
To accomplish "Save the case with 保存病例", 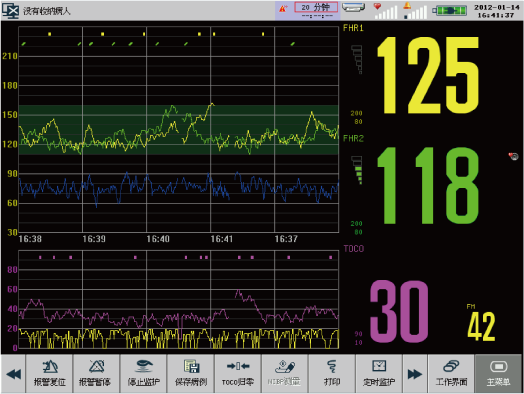I will pos(191,373).
